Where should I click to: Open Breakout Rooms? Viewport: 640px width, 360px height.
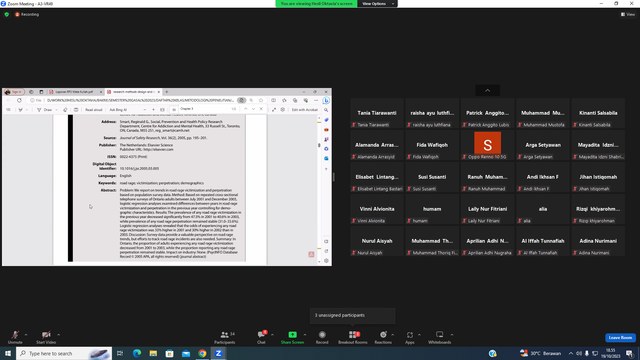pyautogui.click(x=353, y=337)
